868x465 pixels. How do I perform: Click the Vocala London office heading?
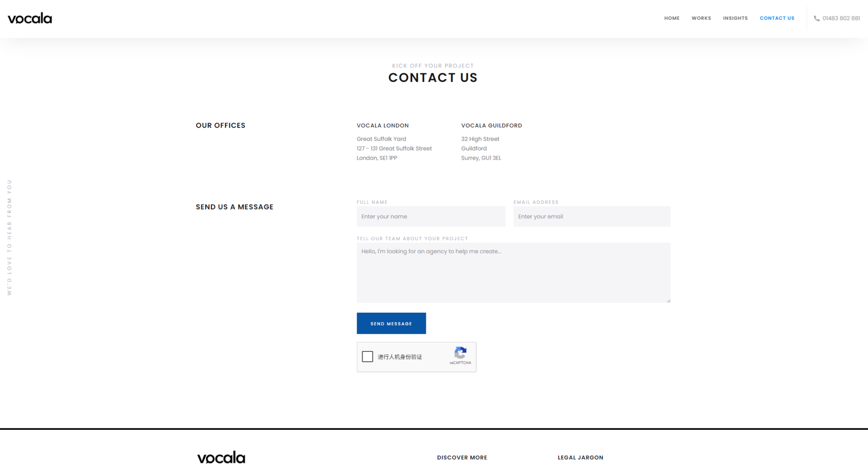(382, 126)
